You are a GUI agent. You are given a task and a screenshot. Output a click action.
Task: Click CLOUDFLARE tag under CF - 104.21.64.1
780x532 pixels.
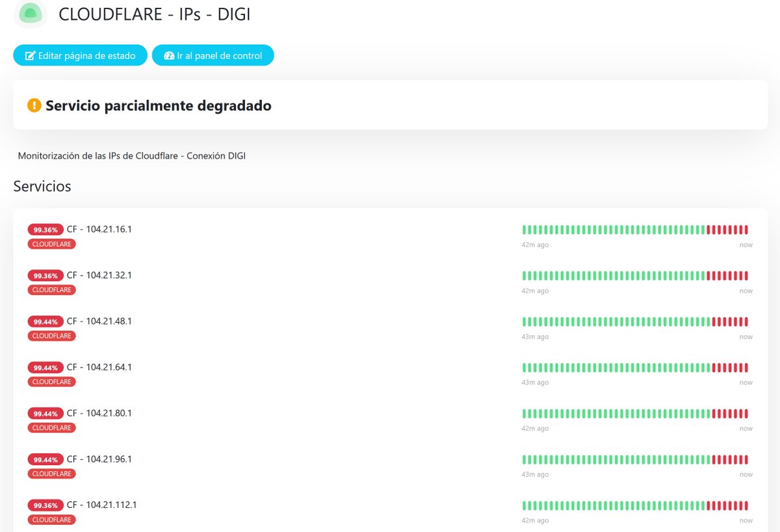click(x=51, y=382)
